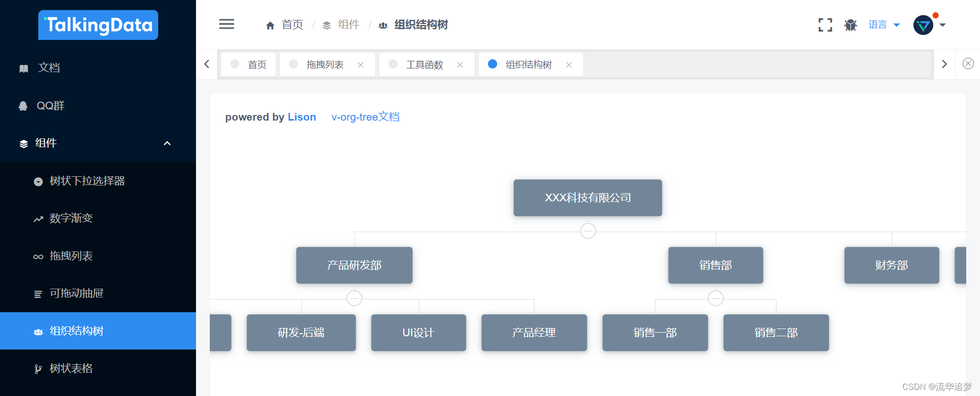Select the 销售二部 node

coord(776,333)
